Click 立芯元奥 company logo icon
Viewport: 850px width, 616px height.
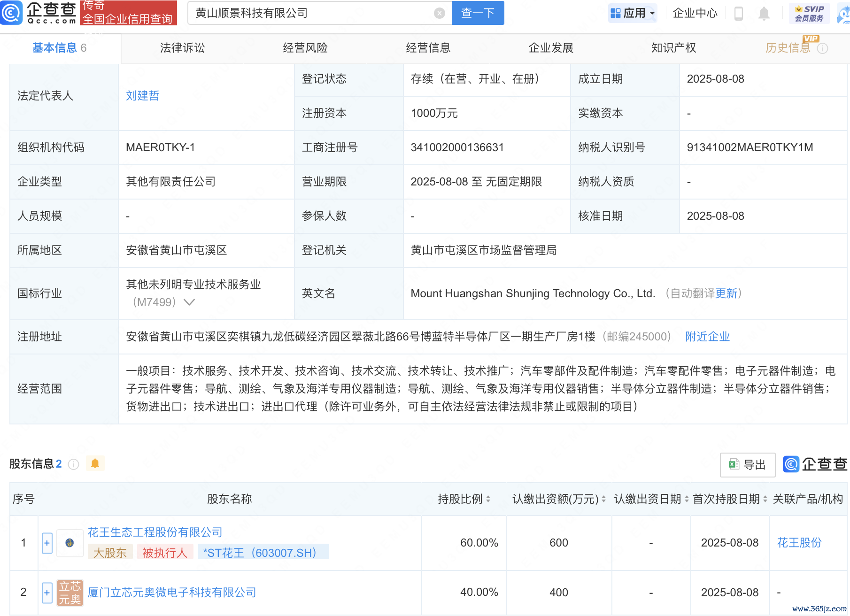pyautogui.click(x=70, y=593)
